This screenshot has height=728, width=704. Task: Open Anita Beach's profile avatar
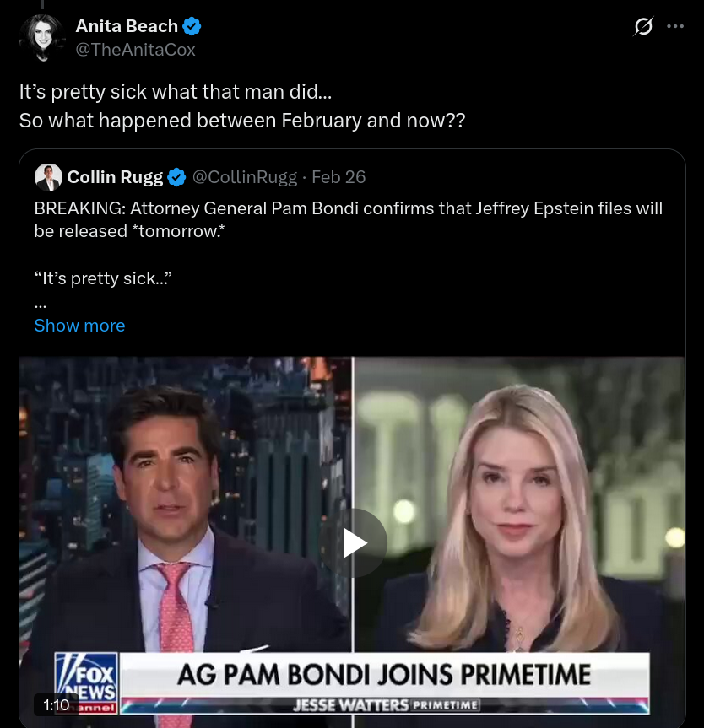point(43,38)
